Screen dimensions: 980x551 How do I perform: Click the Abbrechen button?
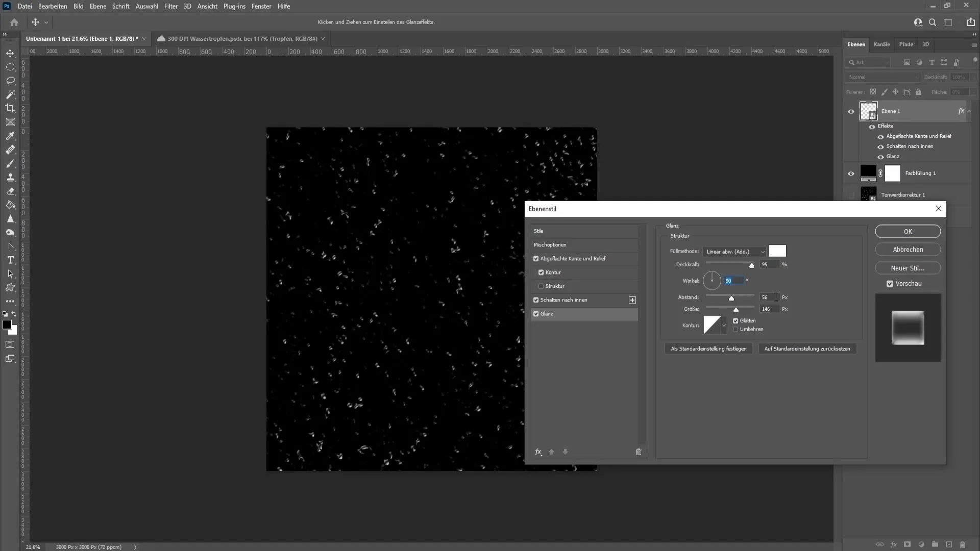908,250
